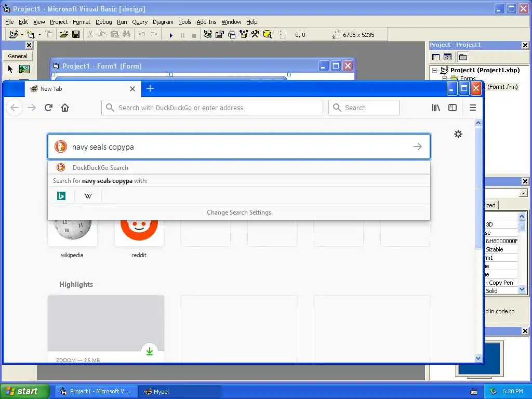Click the browser page scrollbar down arrow
Screen dimensions: 532x399
478,358
